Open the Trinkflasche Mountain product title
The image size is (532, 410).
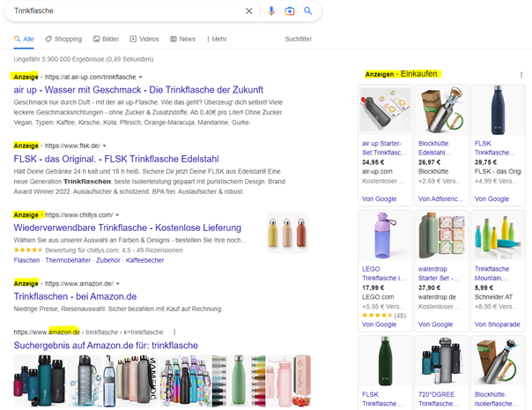pos(492,274)
